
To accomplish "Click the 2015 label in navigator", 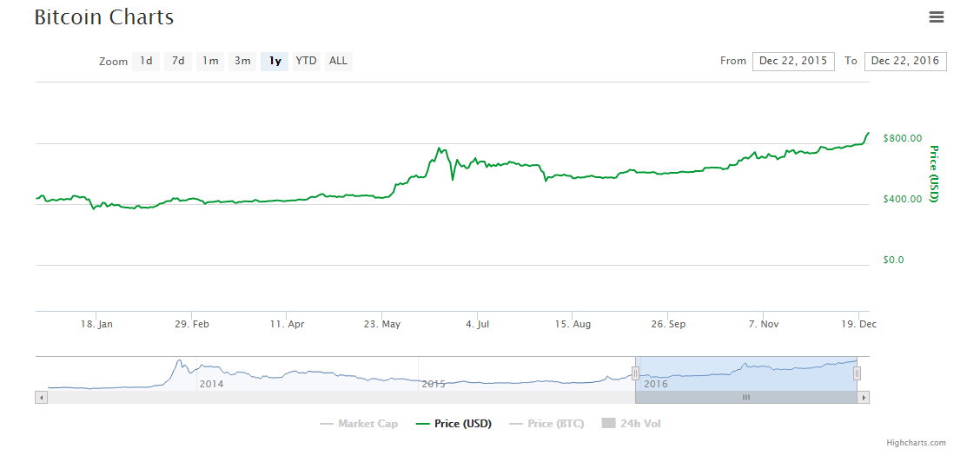I will [434, 384].
